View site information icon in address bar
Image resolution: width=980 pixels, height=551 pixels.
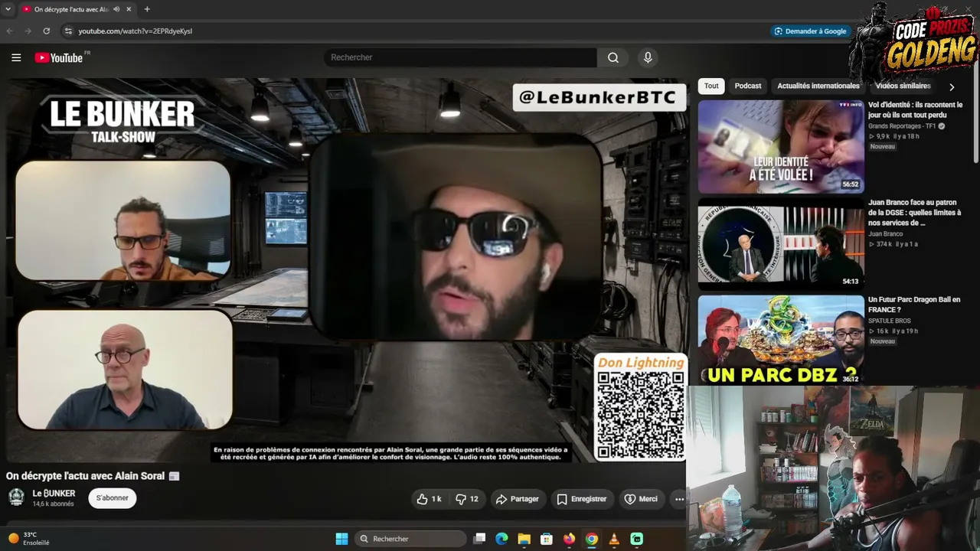tap(68, 31)
